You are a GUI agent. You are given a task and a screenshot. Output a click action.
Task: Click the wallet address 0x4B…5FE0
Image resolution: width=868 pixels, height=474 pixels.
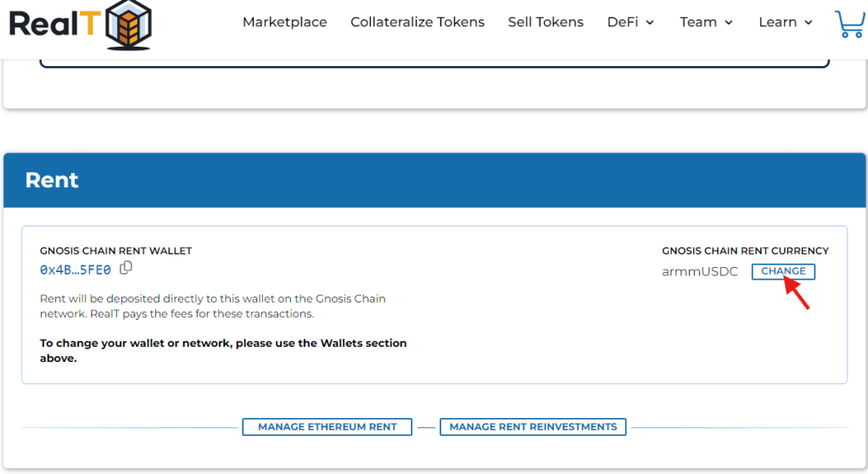pos(76,270)
